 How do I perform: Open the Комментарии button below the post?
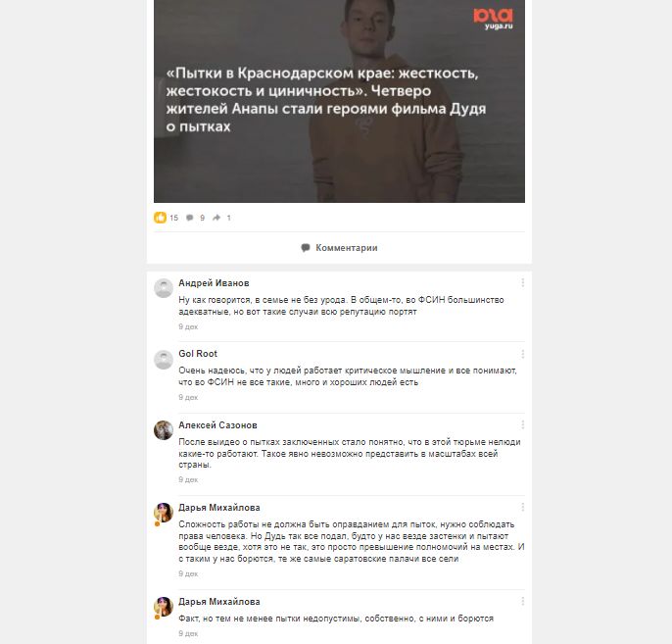click(339, 248)
